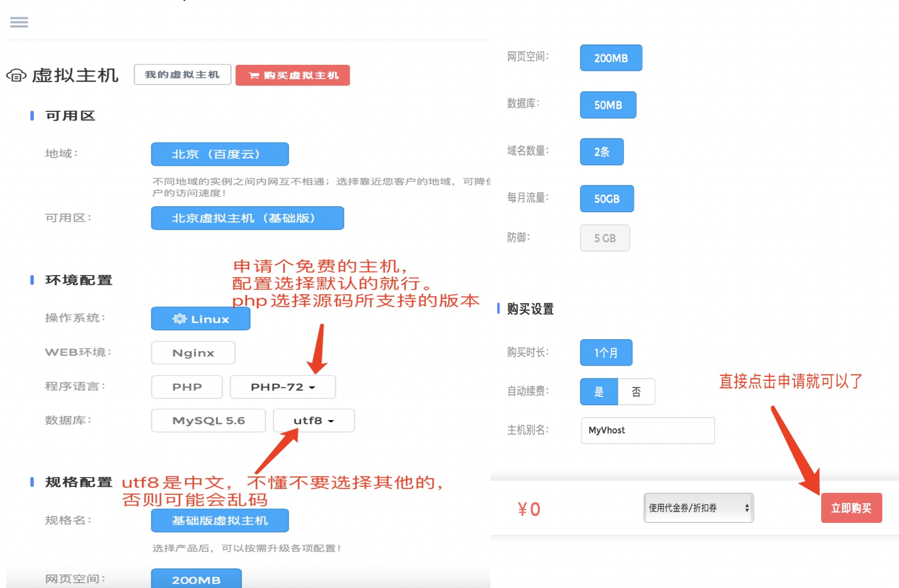Click the MyVhost host alias input field
Screen dimensions: 899x588
(x=647, y=431)
